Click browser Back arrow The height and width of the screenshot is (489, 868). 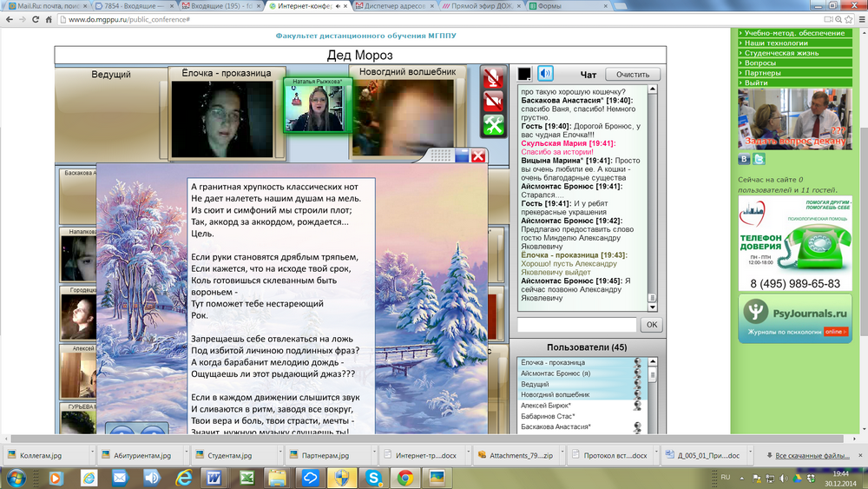pos(10,19)
